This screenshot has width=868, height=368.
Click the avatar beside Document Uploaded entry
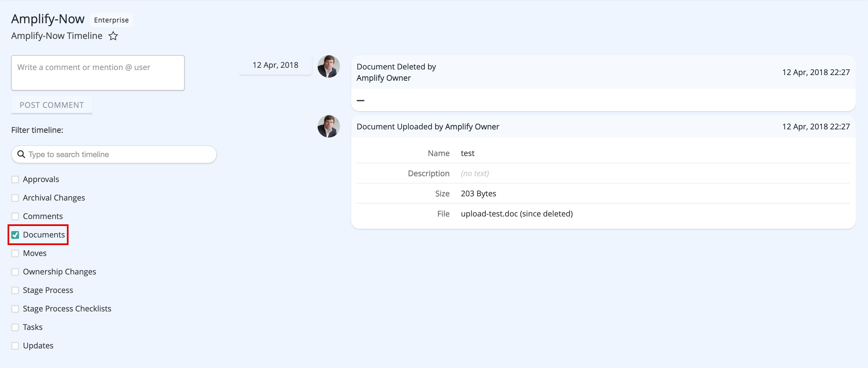click(x=329, y=127)
